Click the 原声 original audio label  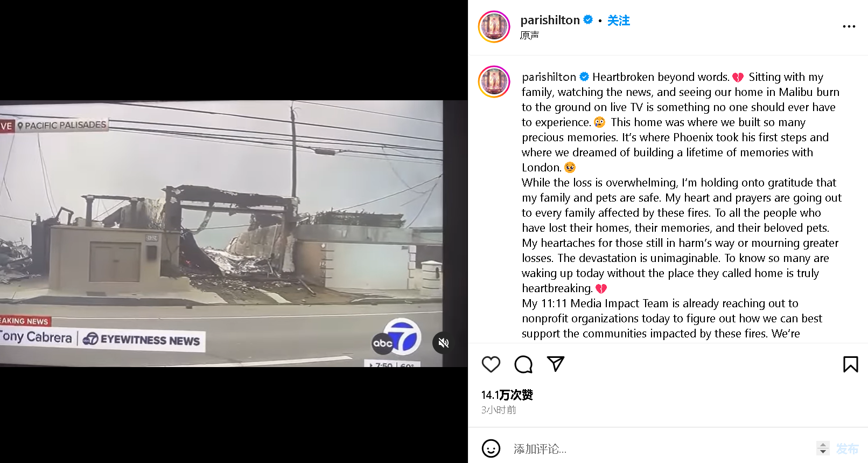[x=529, y=36]
